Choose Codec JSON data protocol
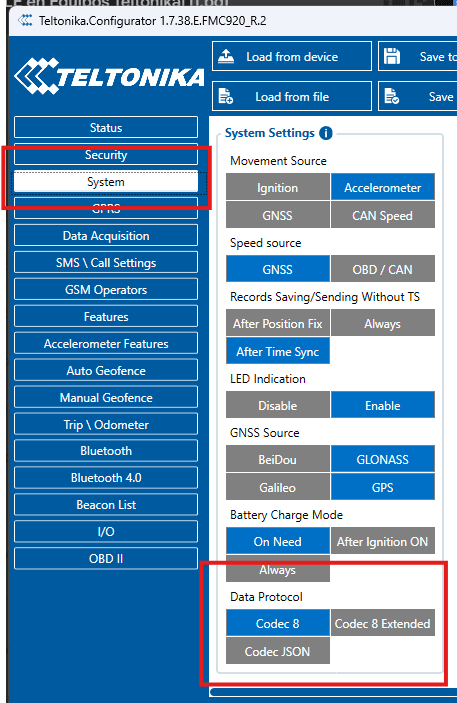457x703 pixels. click(x=278, y=651)
